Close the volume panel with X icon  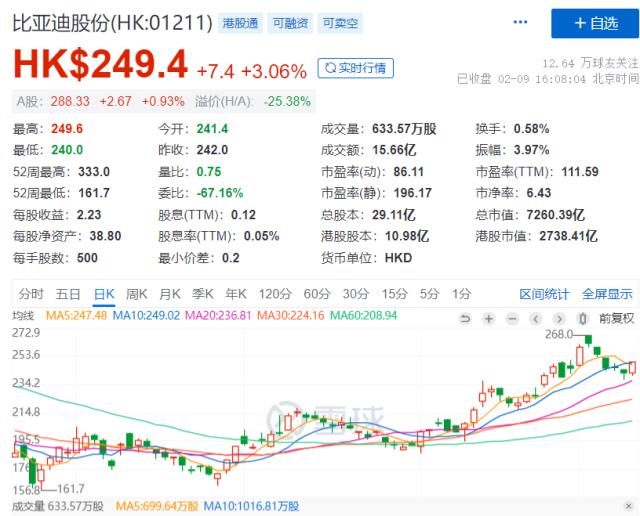tap(629, 506)
